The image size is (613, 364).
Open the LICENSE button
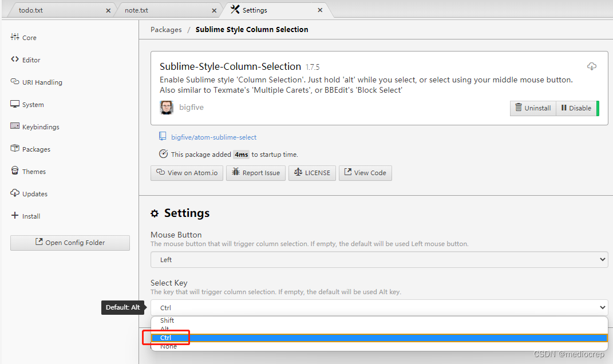point(312,173)
